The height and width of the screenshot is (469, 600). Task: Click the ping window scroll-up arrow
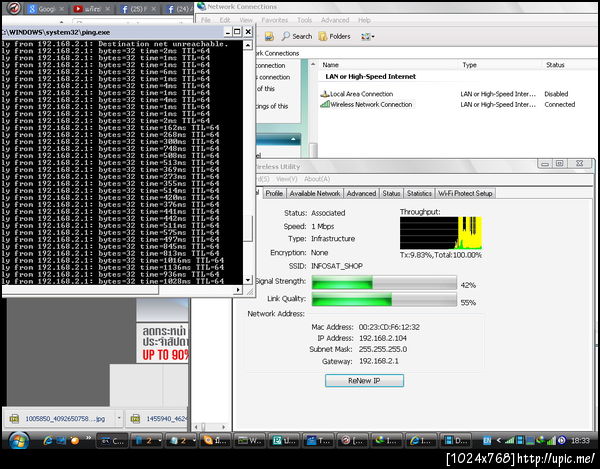pos(248,46)
